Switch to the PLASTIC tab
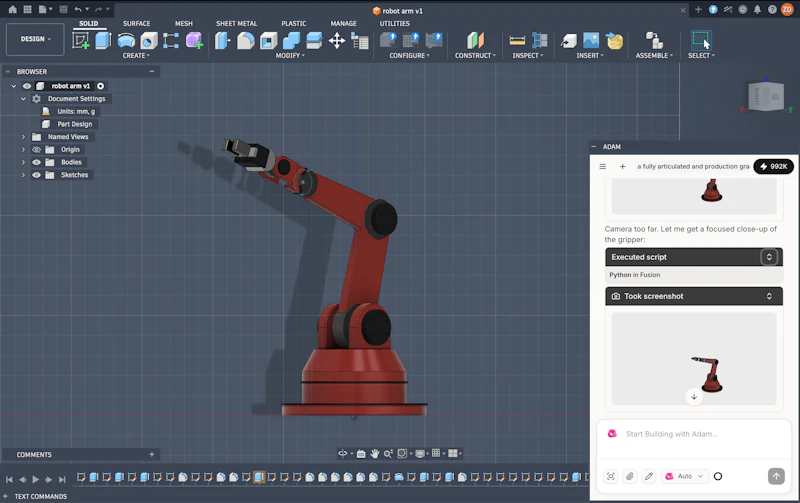800x503 pixels. point(294,23)
